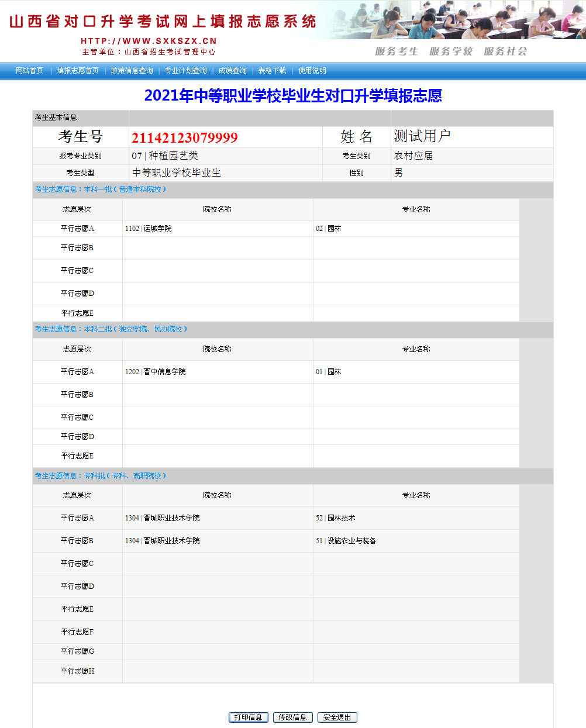Click the 服务学校 slogan text

pos(451,51)
